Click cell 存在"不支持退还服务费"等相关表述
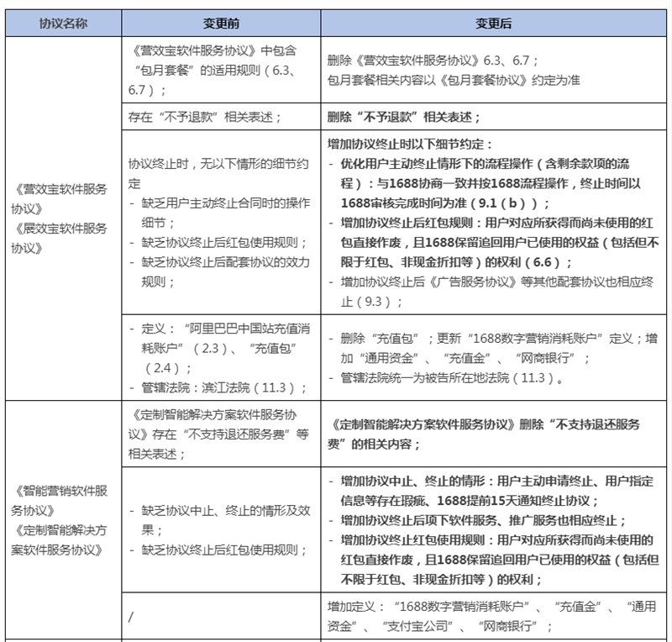This screenshot has width=672, height=642. click(221, 434)
